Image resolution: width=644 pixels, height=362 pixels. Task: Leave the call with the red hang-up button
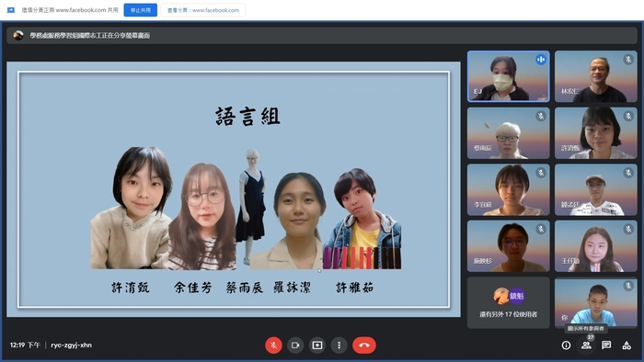pyautogui.click(x=364, y=345)
